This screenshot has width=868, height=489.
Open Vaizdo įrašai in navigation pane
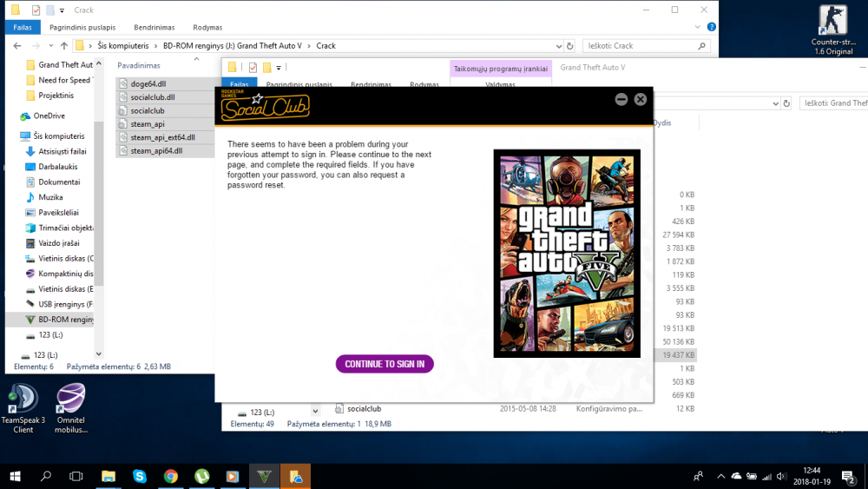(x=59, y=243)
